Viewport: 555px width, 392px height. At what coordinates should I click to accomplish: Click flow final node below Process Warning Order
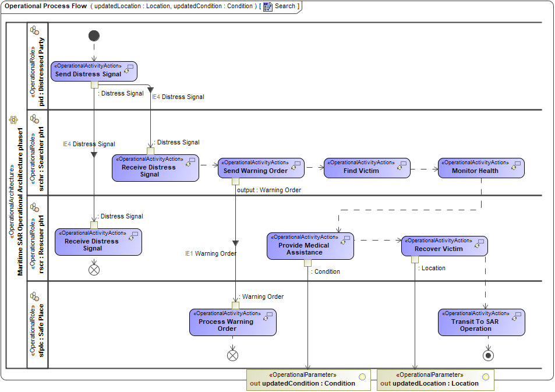[x=233, y=355]
